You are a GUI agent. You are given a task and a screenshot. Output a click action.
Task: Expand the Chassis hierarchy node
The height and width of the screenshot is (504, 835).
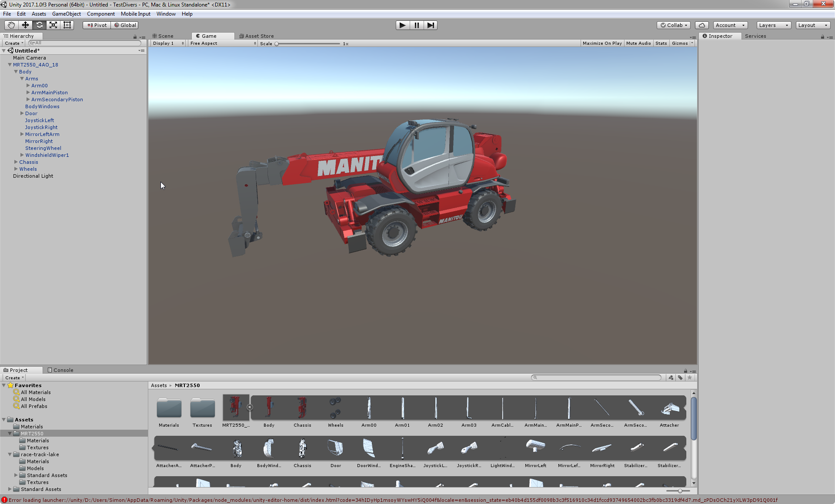point(16,162)
